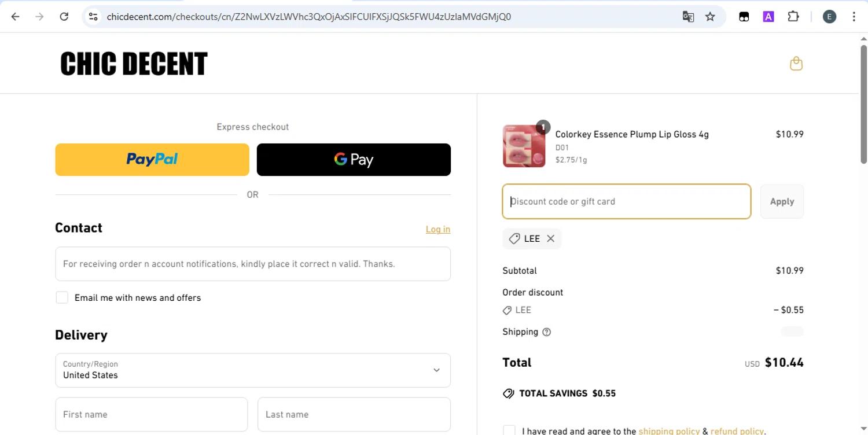Screen dimensions: 868x435
Task: Pay with PayPal express checkout
Action: point(152,160)
